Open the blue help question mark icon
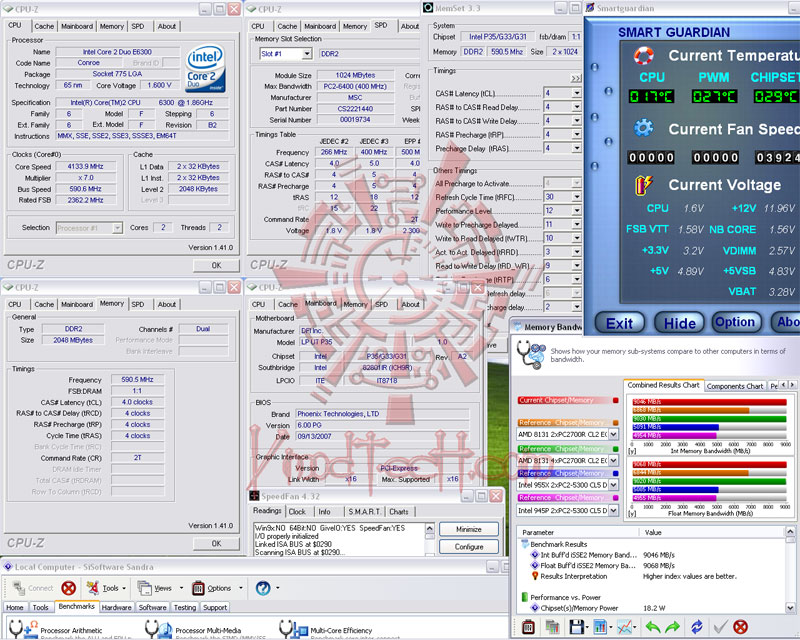The width and height of the screenshot is (800, 640). [263, 588]
